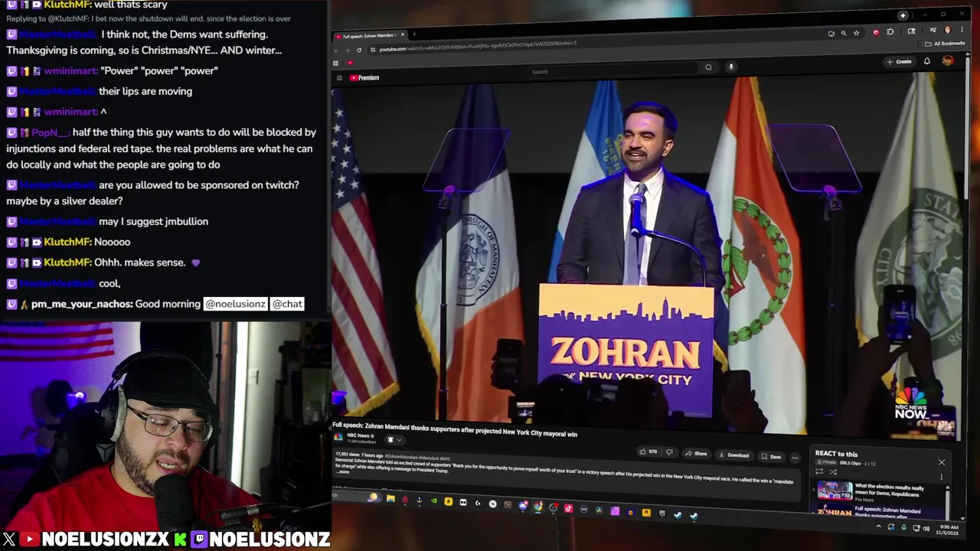980x551 pixels.
Task: Open the NVIDIA app from the taskbar
Action: point(433,501)
